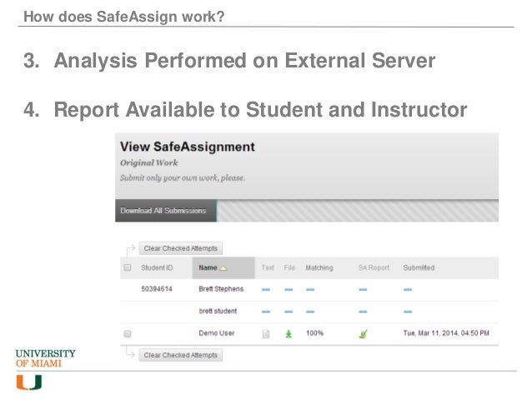The width and height of the screenshot is (532, 399).
Task: Click the Matching column header
Action: (x=319, y=268)
